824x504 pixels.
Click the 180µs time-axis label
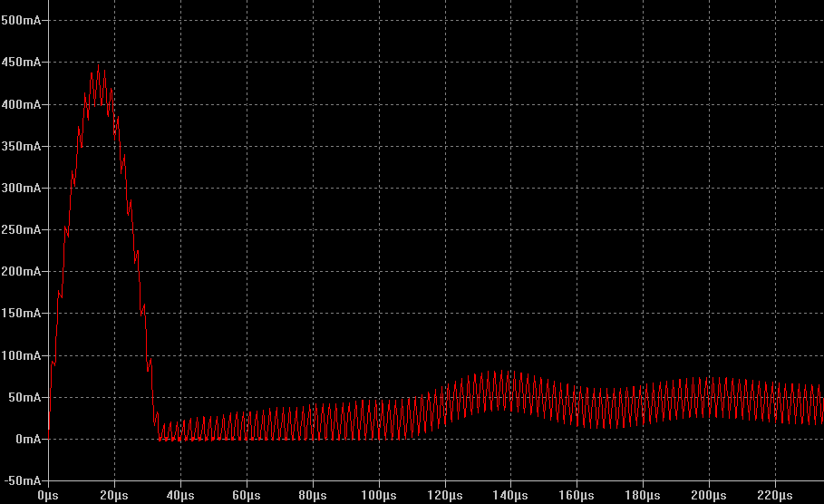643,495
